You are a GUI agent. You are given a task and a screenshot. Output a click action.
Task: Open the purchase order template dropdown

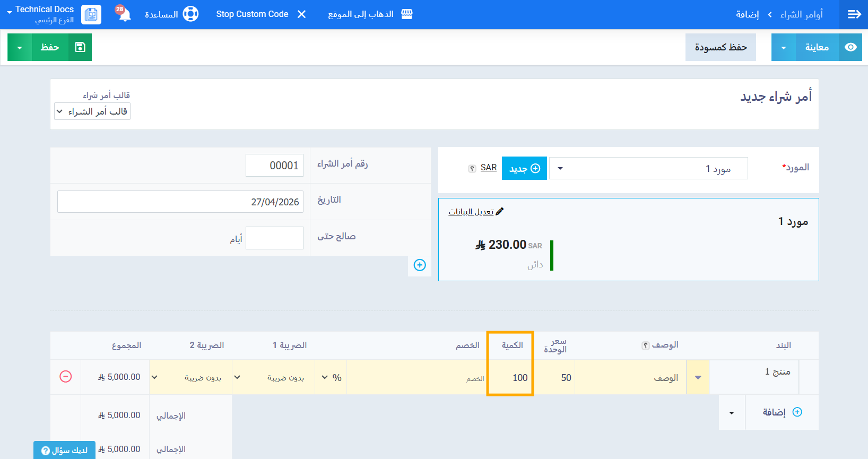click(92, 111)
